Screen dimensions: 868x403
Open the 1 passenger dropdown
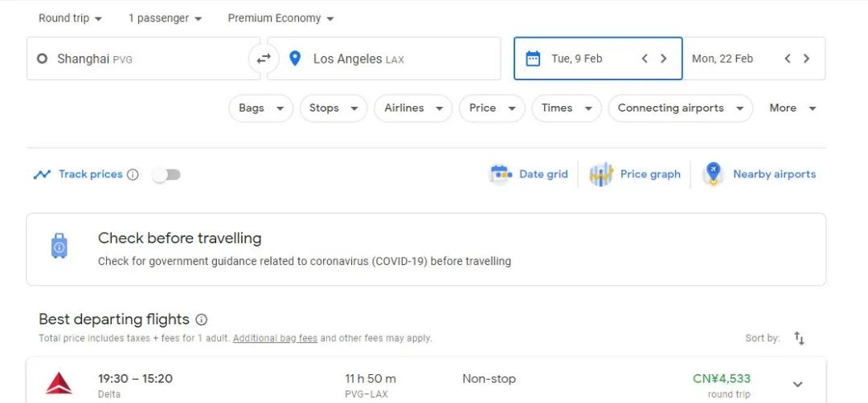point(165,18)
